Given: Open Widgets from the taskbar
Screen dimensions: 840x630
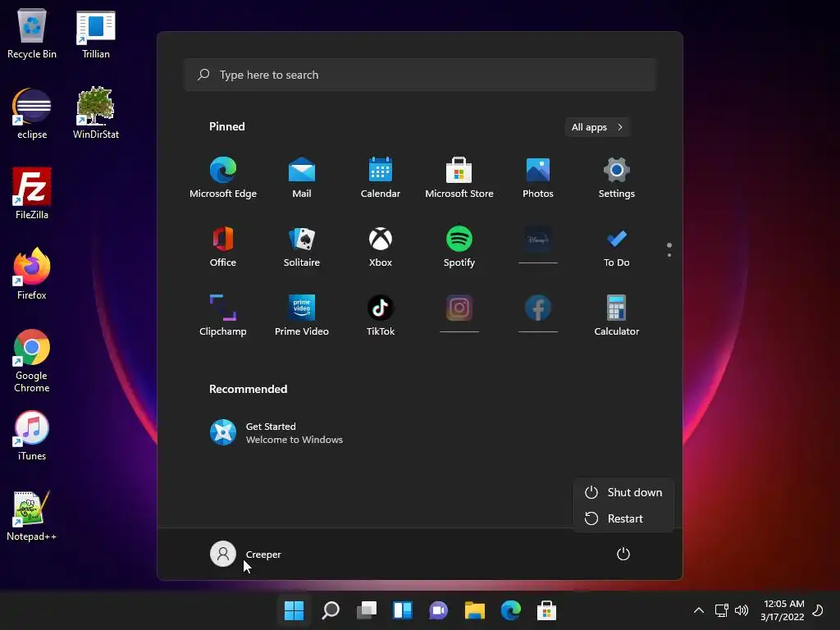Looking at the screenshot, I should click(x=402, y=610).
